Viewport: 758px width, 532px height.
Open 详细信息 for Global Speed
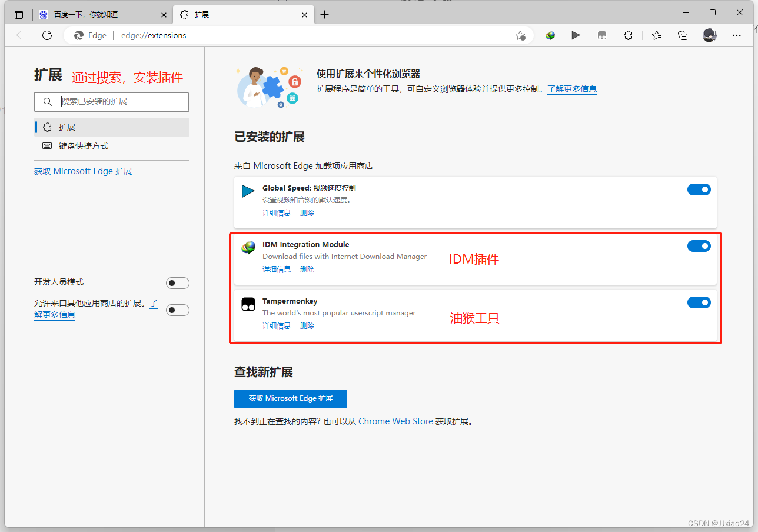277,213
